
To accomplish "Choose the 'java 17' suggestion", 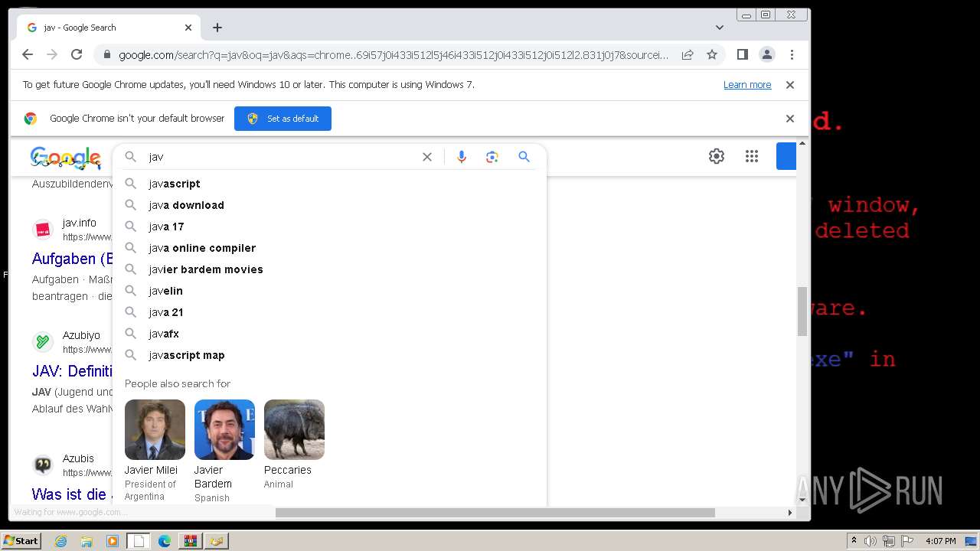I will pyautogui.click(x=329, y=227).
